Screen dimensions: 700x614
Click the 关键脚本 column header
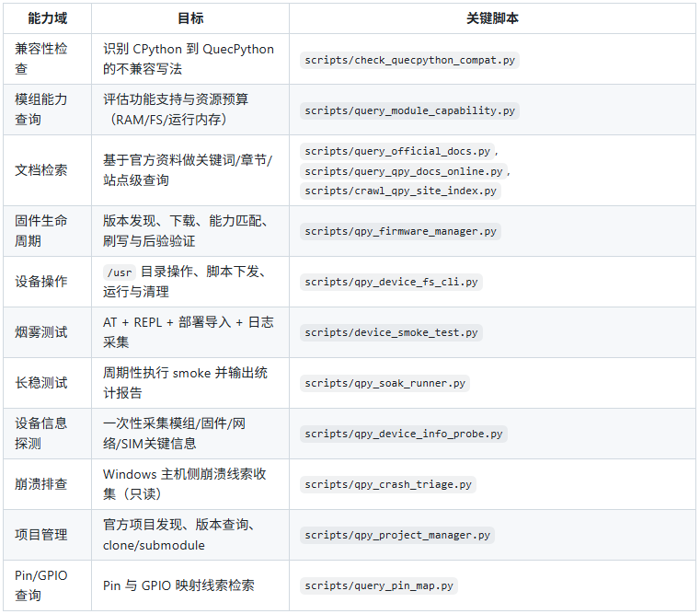tap(493, 18)
